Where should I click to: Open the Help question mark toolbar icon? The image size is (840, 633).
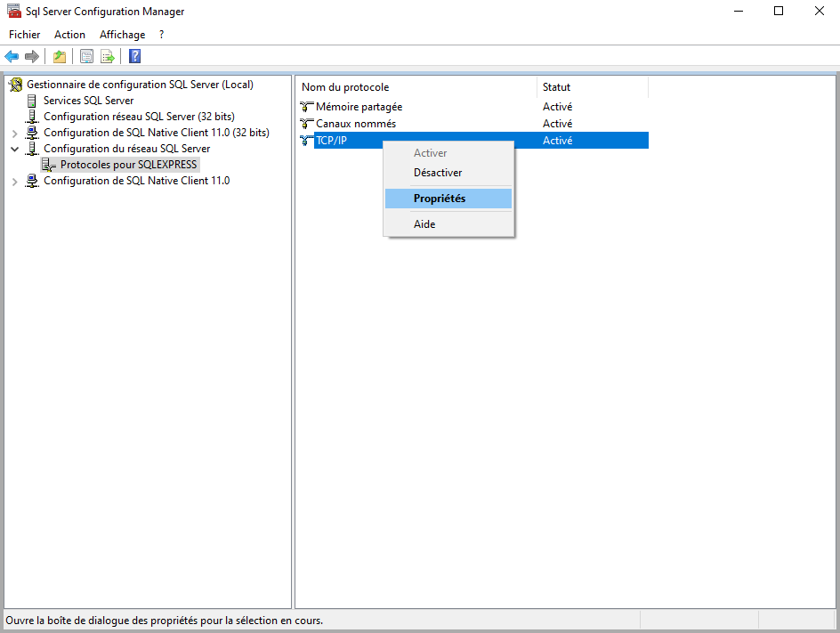[x=134, y=57]
